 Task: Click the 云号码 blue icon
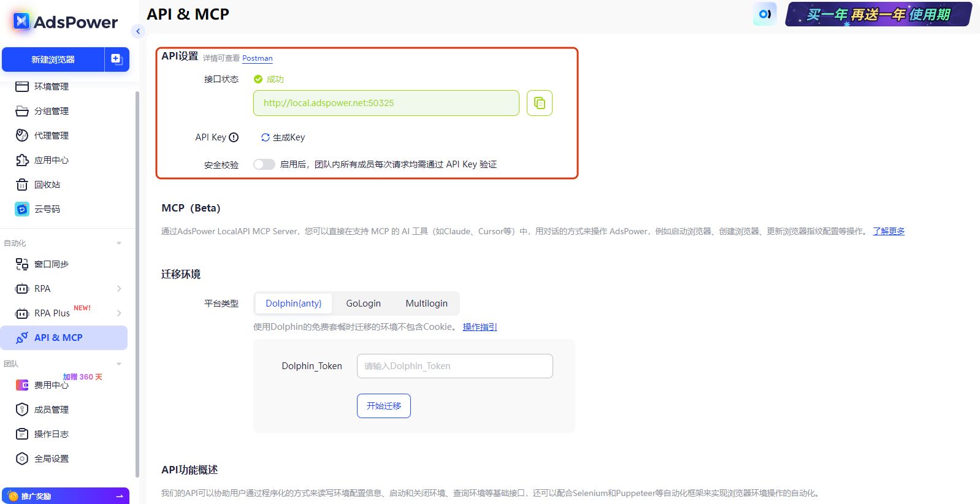coord(22,209)
